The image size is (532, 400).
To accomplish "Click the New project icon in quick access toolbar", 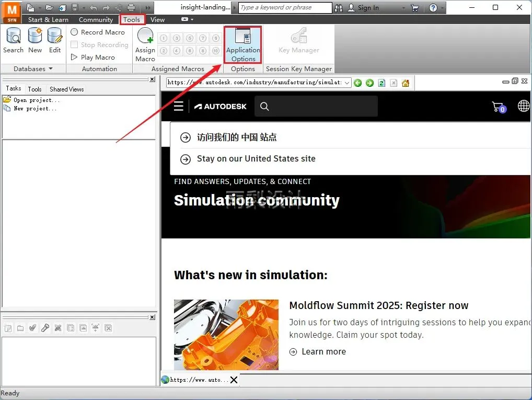I will 30,7.
